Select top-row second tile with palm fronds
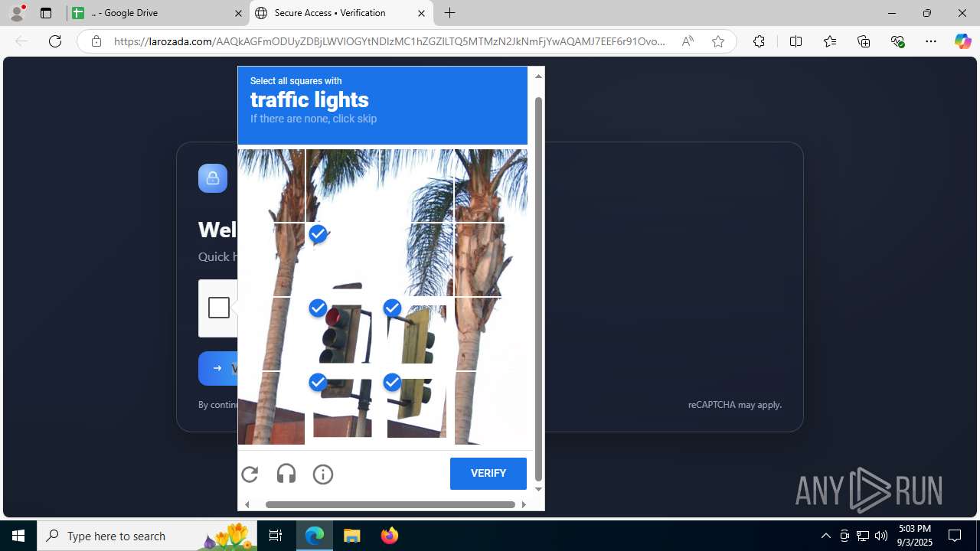Screen dimensions: 980x551 (x=342, y=186)
